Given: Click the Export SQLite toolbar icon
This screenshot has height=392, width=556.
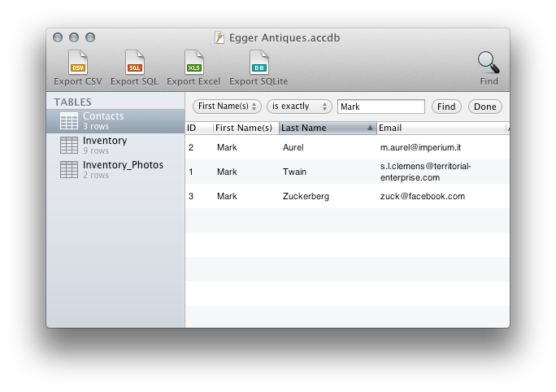Looking at the screenshot, I should pos(258,63).
